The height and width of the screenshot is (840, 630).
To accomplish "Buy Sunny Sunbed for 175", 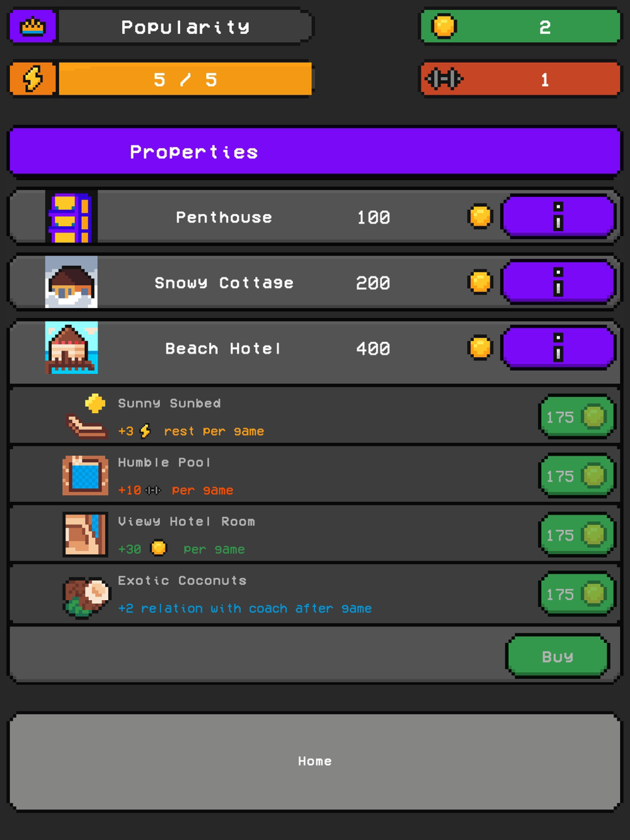I will click(x=576, y=417).
